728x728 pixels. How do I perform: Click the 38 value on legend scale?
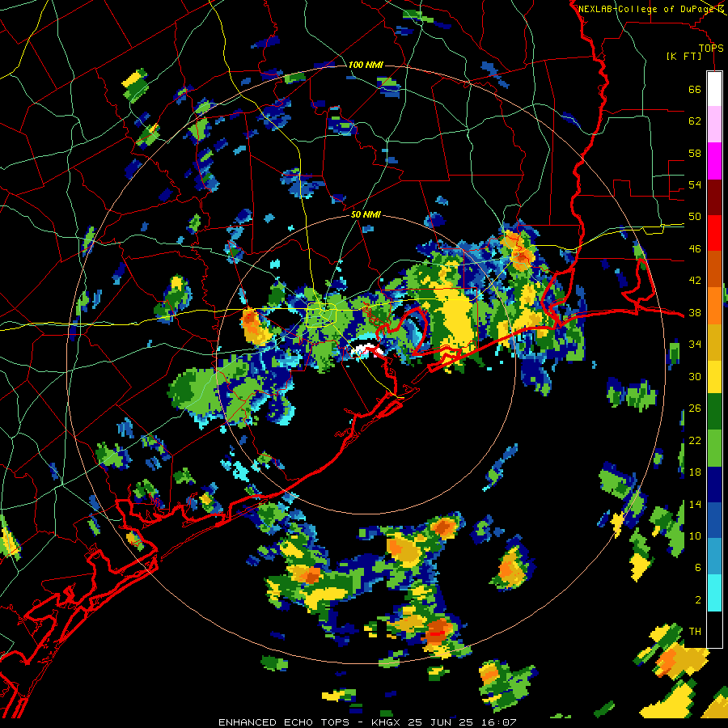pos(695,312)
